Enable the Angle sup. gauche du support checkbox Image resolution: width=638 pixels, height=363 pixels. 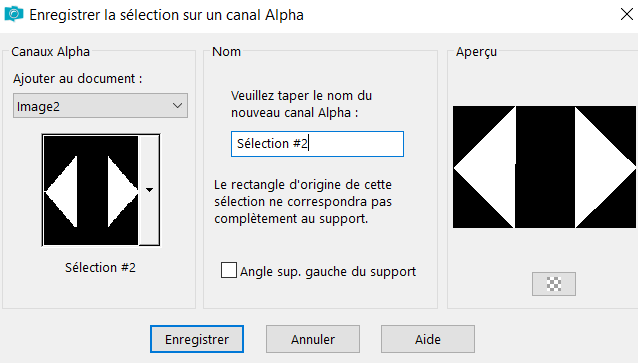tap(229, 270)
